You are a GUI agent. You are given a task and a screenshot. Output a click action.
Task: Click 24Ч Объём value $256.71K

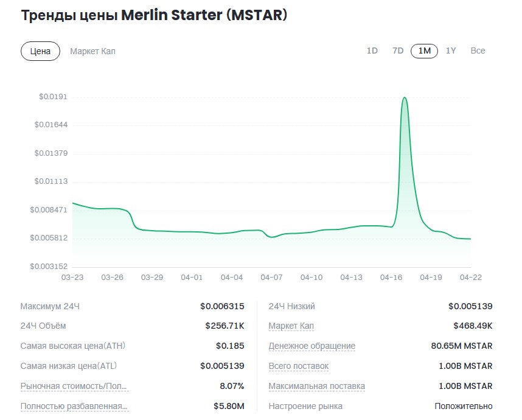pos(224,326)
